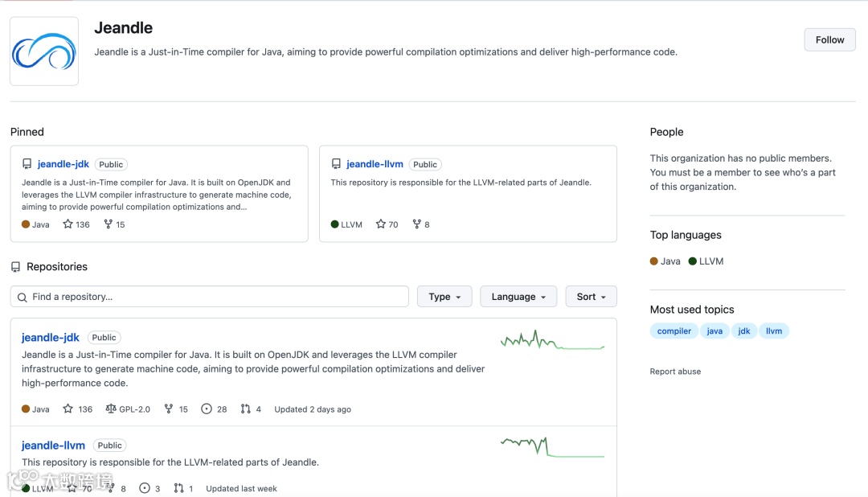Click the Report abuse link

pyautogui.click(x=675, y=372)
